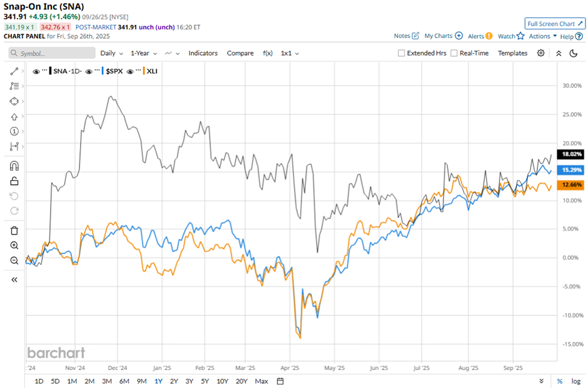Click the Watch star icon
Viewport: 588px width, 388px height.
520,36
